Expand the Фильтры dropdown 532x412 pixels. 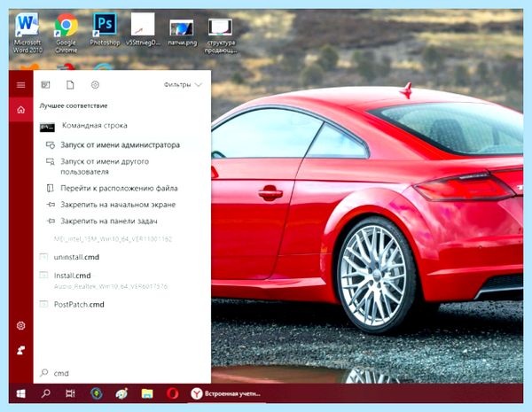[x=183, y=85]
